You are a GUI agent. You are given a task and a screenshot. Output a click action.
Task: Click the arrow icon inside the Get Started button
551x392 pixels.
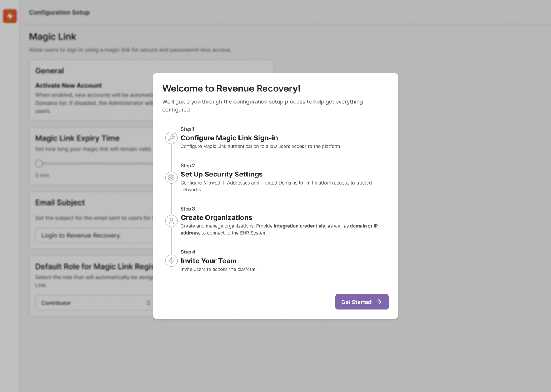378,302
